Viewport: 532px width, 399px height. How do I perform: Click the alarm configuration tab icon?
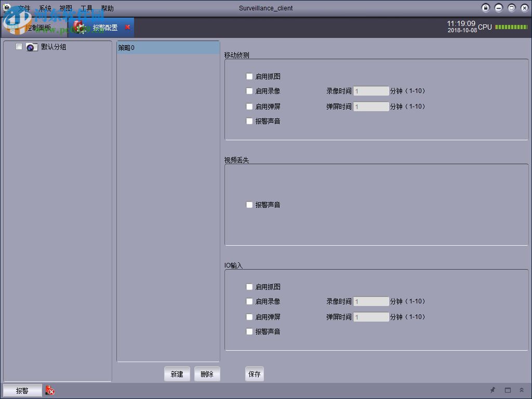pyautogui.click(x=79, y=27)
